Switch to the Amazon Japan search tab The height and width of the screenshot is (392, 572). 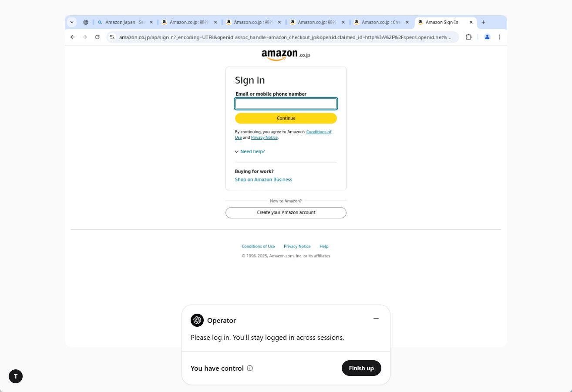tap(124, 22)
